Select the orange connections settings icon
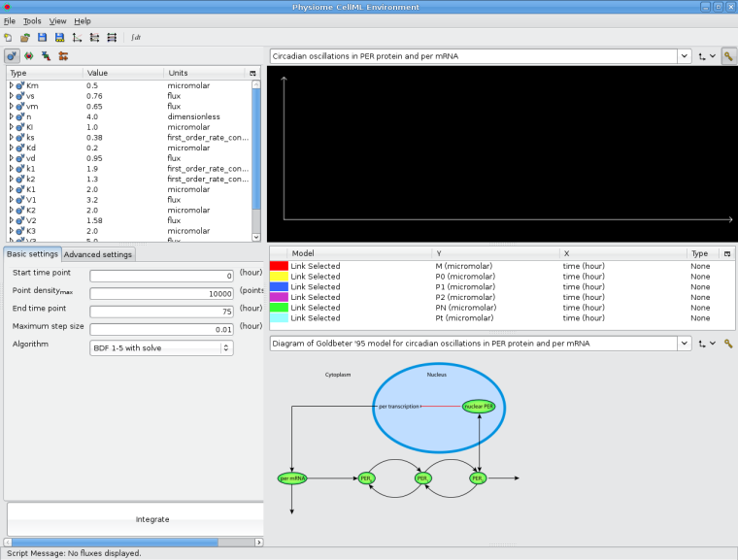The image size is (738, 560). tap(63, 56)
